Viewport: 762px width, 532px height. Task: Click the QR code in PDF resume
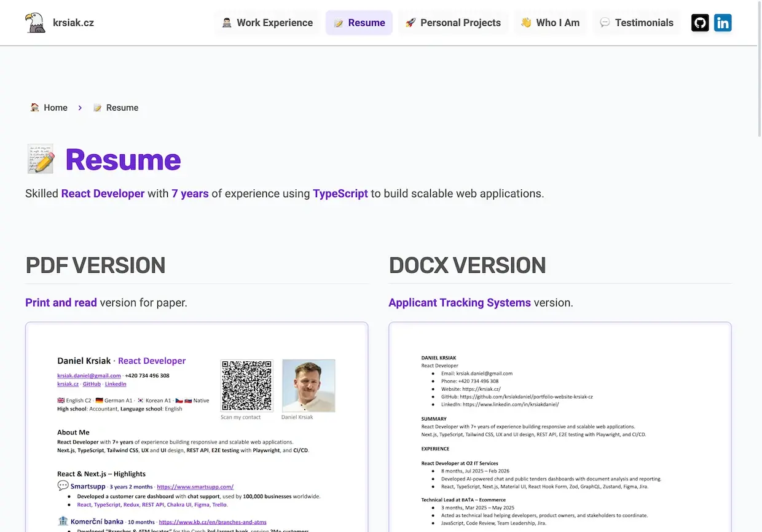click(246, 385)
